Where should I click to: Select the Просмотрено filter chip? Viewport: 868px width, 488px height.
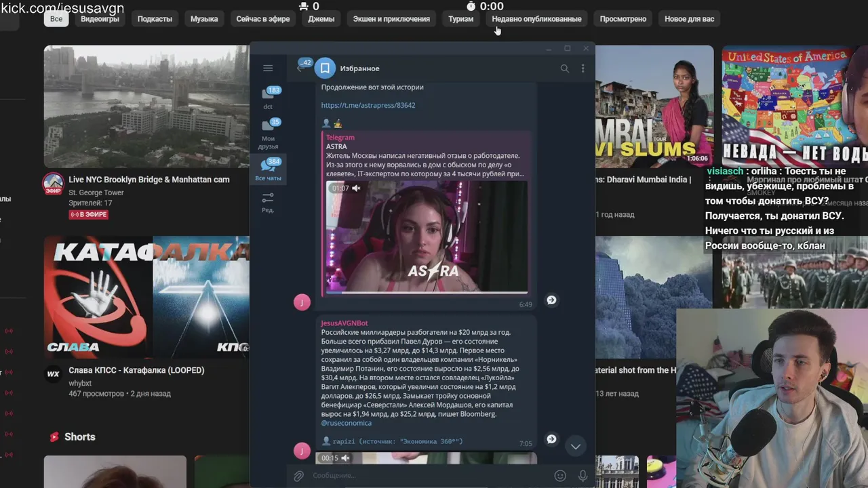623,19
